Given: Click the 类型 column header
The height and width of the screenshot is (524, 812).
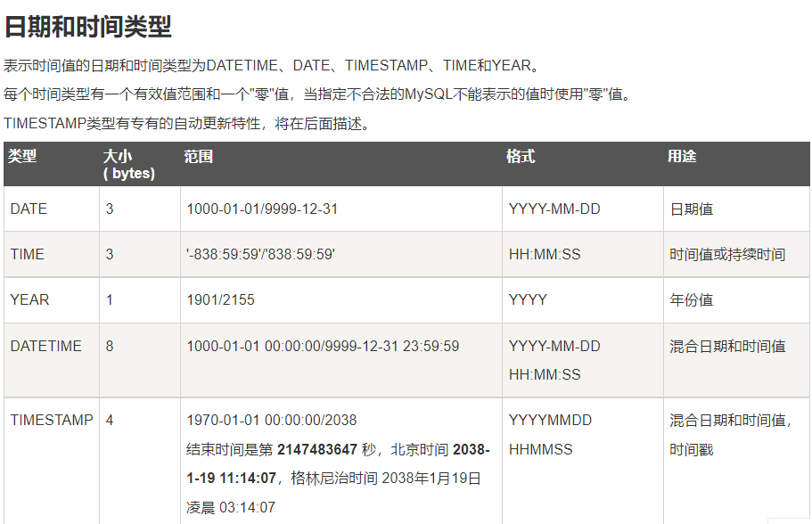Looking at the screenshot, I should pyautogui.click(x=22, y=156).
